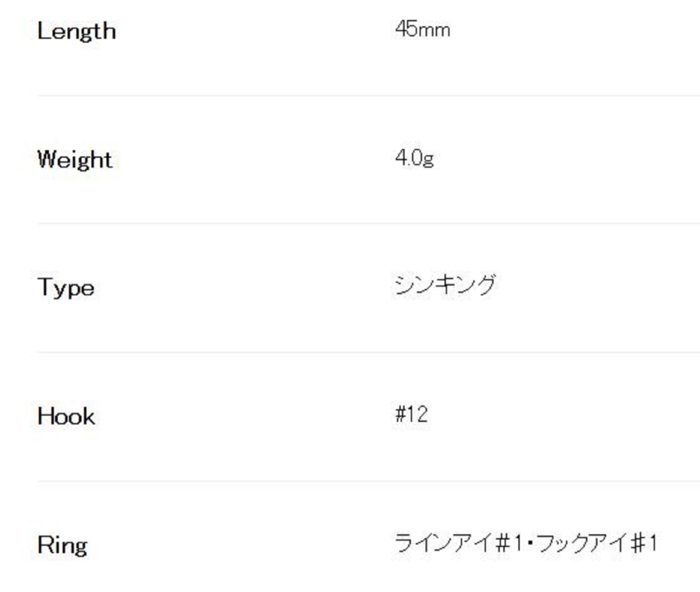This screenshot has width=700, height=592.
Task: Click the 45mm length value
Action: click(x=422, y=29)
